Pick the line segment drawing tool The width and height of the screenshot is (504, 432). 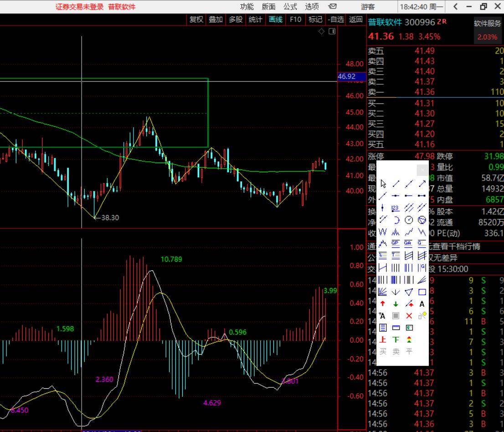396,184
